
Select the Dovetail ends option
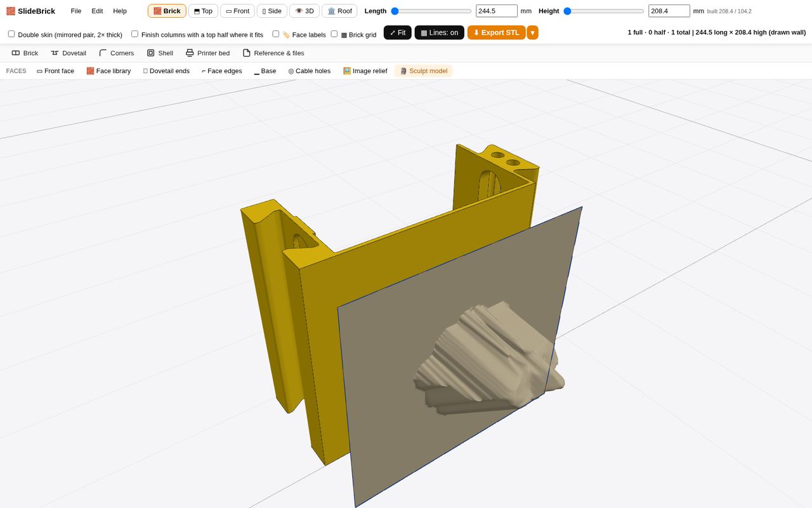pos(166,71)
